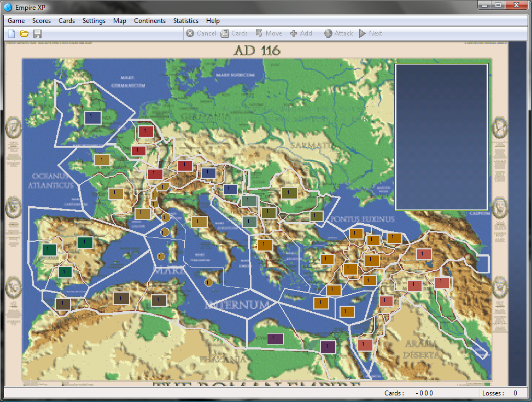
Task: Select the blue army marker in Britain
Action: click(x=93, y=118)
